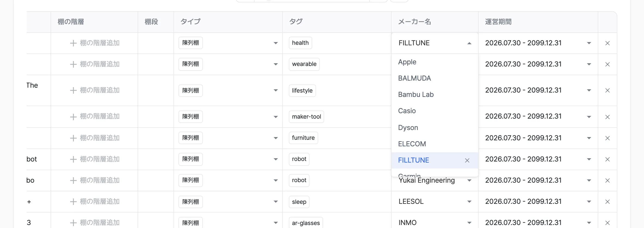Open the Yukai Engineering maker dropdown
Image resolution: width=644 pixels, height=228 pixels.
(469, 180)
